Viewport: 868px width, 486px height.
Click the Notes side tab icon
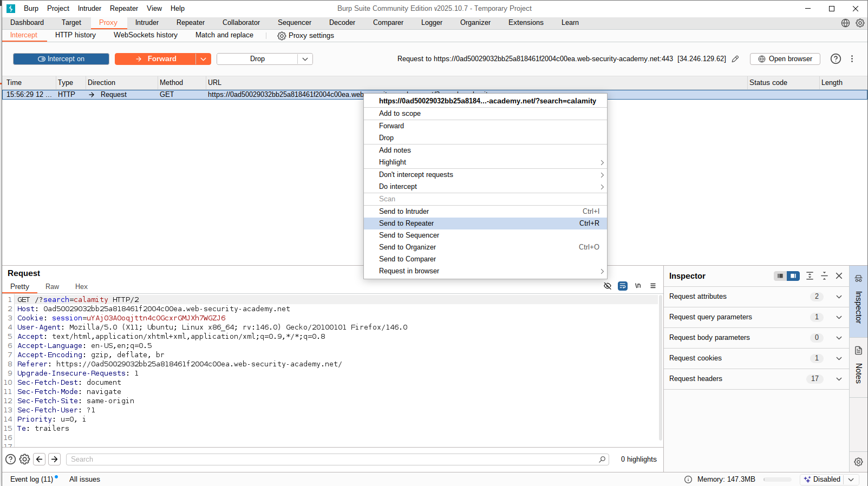click(858, 350)
